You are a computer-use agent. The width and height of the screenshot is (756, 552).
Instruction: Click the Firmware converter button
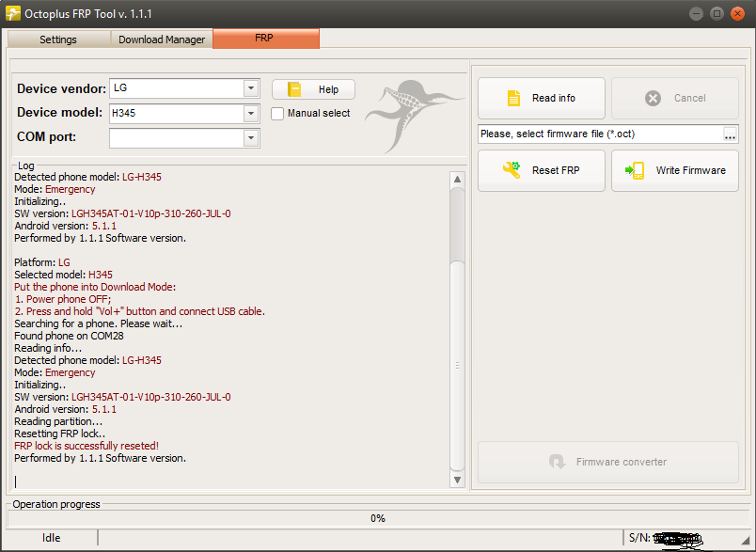[608, 462]
